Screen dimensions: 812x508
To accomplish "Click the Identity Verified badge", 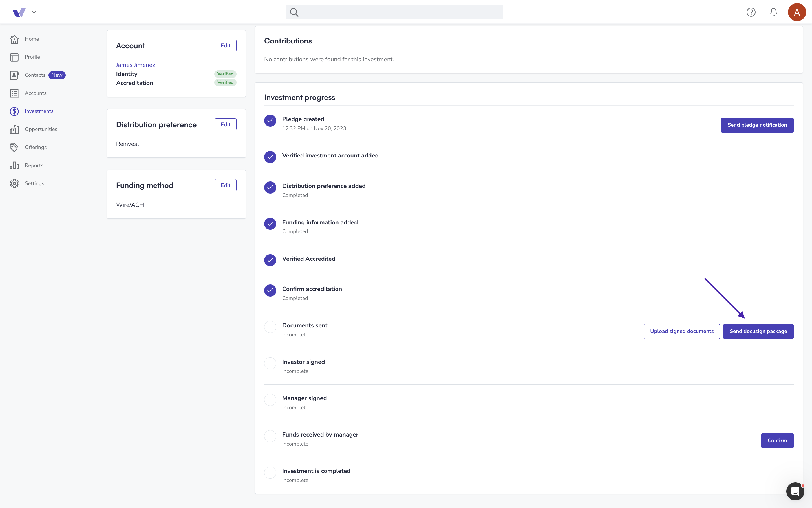I will pyautogui.click(x=225, y=74).
